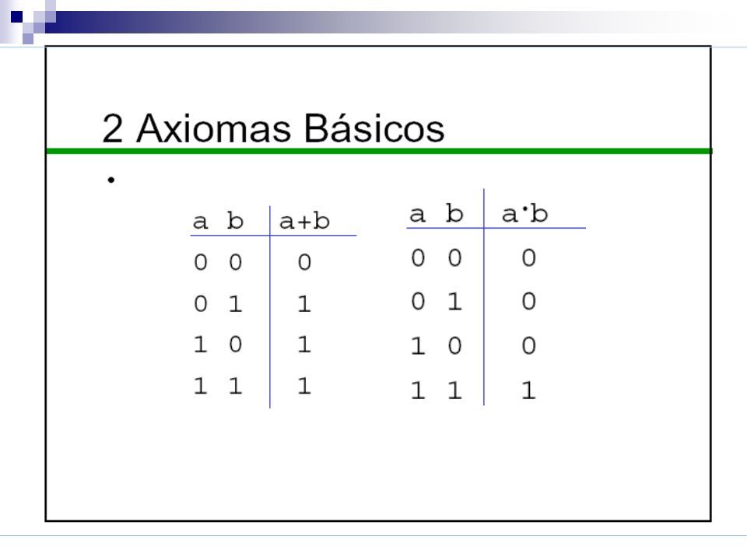
Task: Click the light purple square decoration at top-left
Action: pyautogui.click(x=28, y=39)
